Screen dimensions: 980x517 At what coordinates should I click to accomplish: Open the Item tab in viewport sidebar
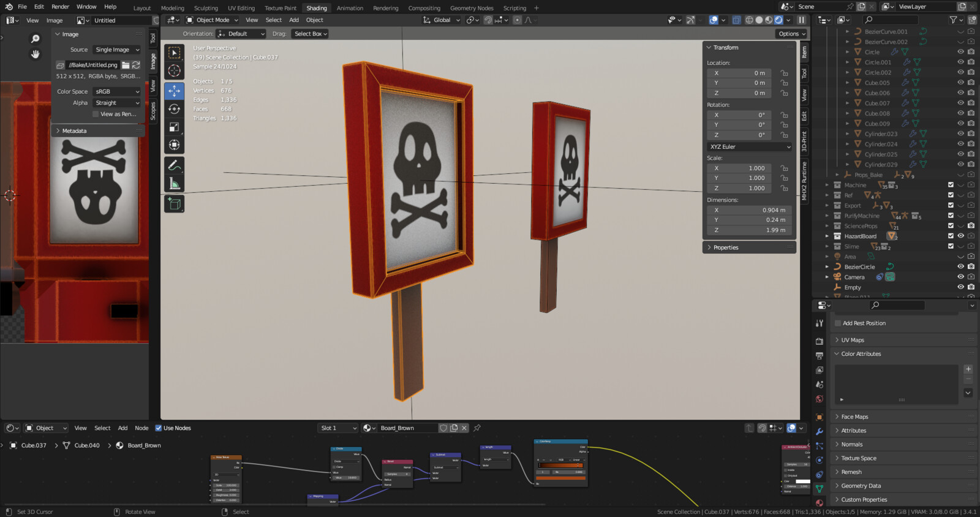804,53
